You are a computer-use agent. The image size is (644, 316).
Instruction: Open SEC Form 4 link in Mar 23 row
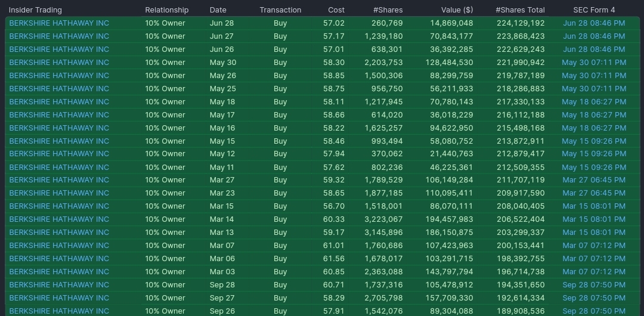(x=594, y=193)
